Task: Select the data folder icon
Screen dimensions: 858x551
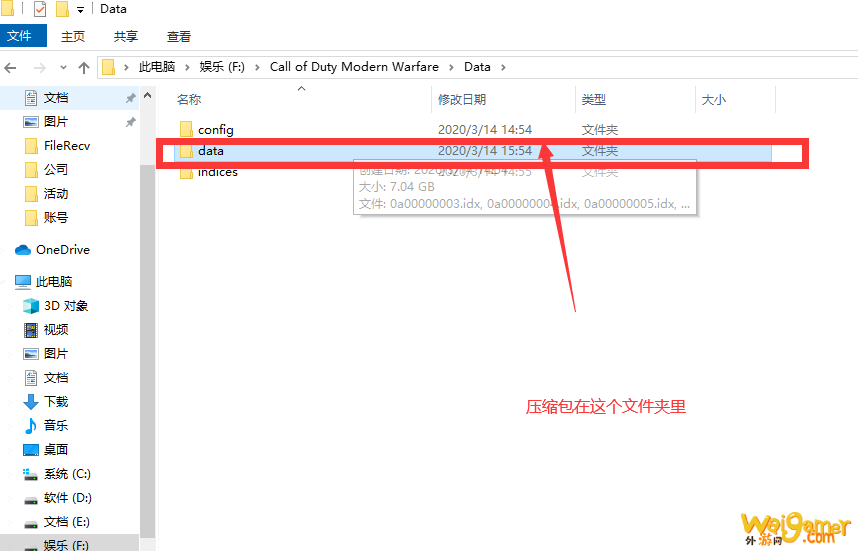Action: (x=186, y=151)
